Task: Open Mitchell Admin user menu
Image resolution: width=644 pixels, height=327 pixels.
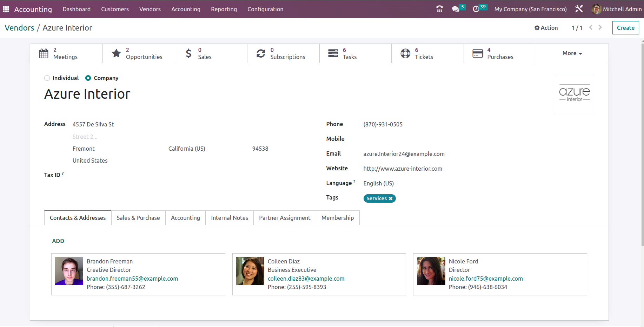Action: tap(617, 9)
